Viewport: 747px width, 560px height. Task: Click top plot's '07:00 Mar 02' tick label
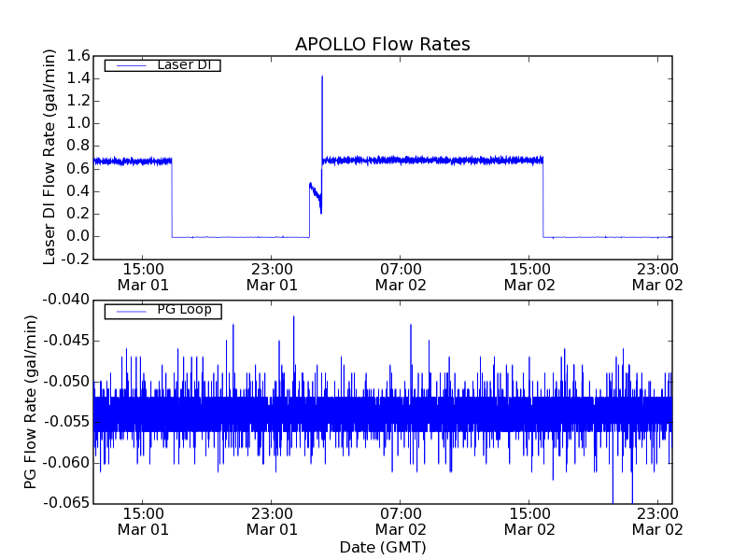click(x=401, y=277)
